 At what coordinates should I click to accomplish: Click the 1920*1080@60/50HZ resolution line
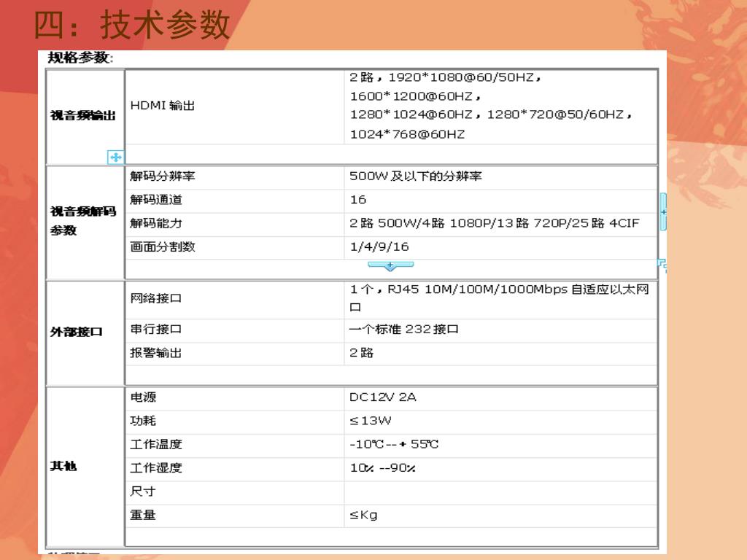pyautogui.click(x=446, y=77)
